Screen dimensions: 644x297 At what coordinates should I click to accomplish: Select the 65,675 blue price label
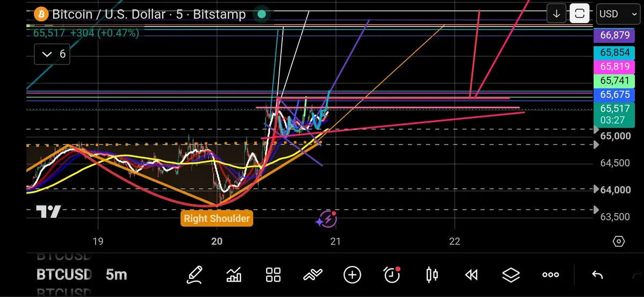[614, 94]
